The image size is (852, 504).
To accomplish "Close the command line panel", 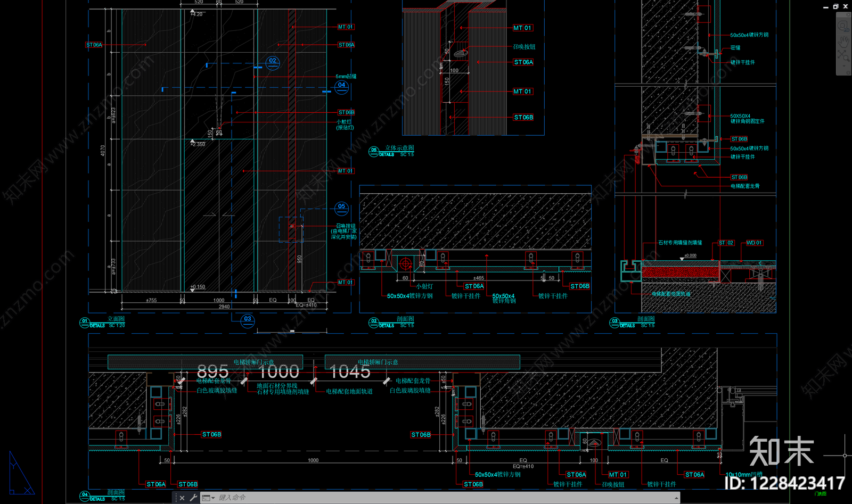I will pos(182,498).
